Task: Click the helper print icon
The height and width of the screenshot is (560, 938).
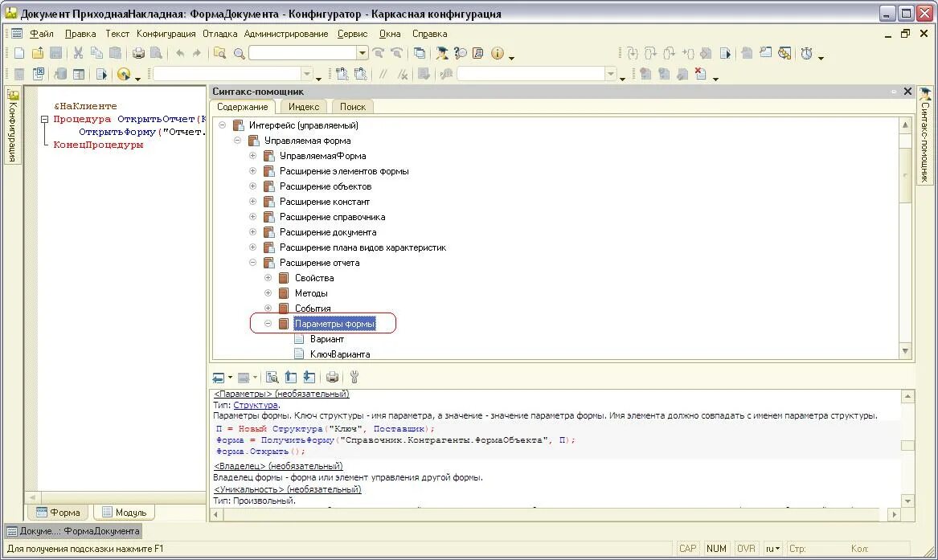Action: point(332,378)
